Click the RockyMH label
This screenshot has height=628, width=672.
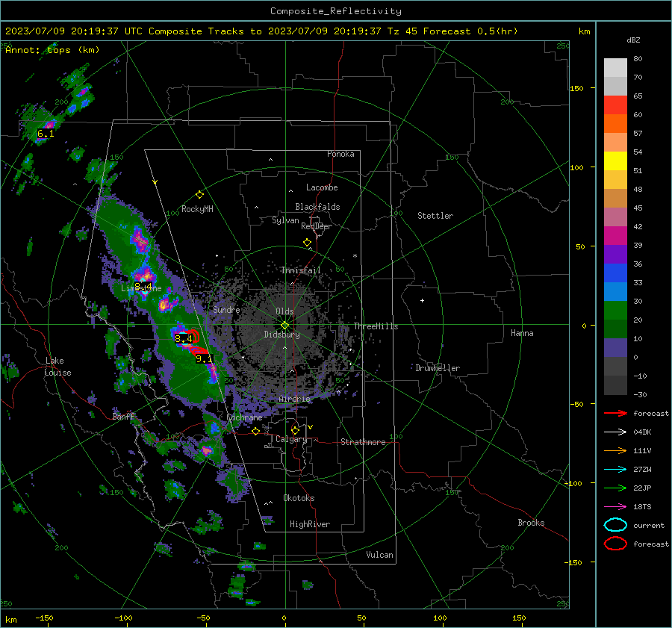pos(197,209)
